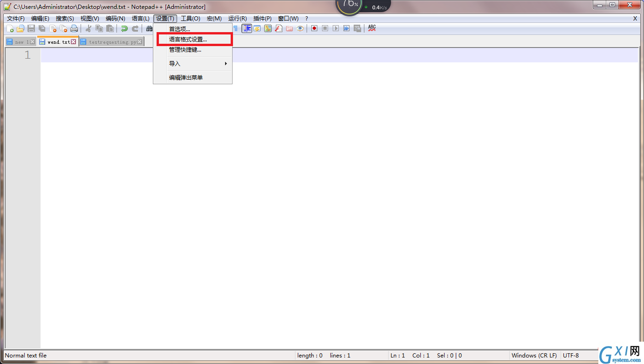
Task: Open the 运行(R) menu
Action: (x=237, y=19)
